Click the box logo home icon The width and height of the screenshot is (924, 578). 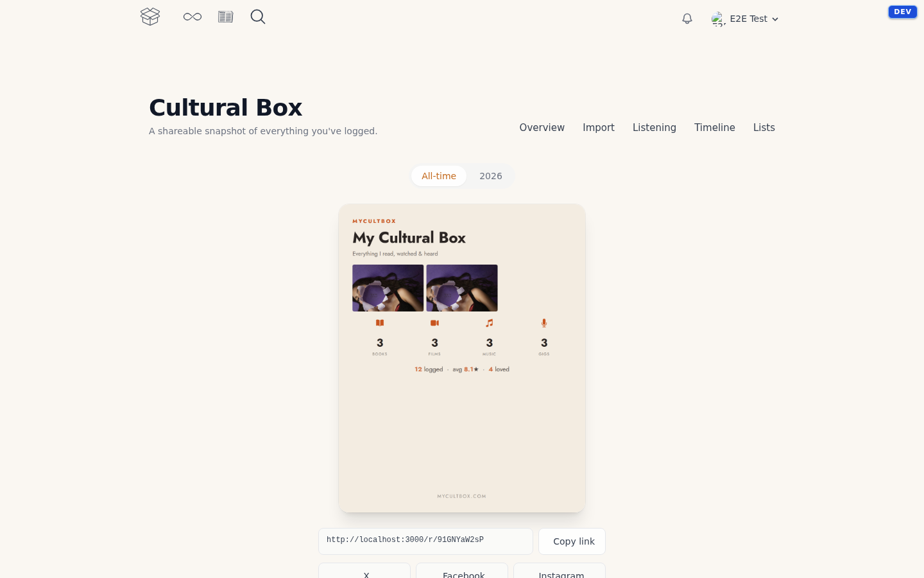(150, 17)
